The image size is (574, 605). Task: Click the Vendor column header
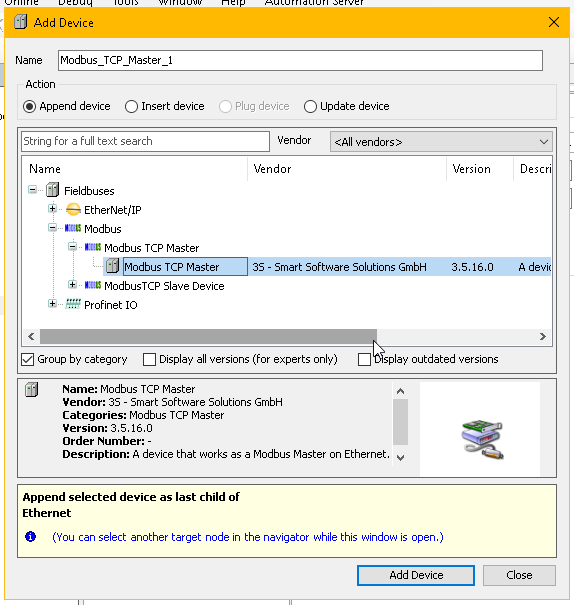click(347, 169)
